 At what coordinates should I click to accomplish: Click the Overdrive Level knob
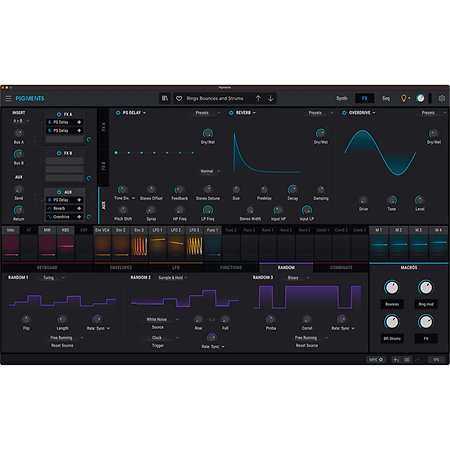[419, 200]
